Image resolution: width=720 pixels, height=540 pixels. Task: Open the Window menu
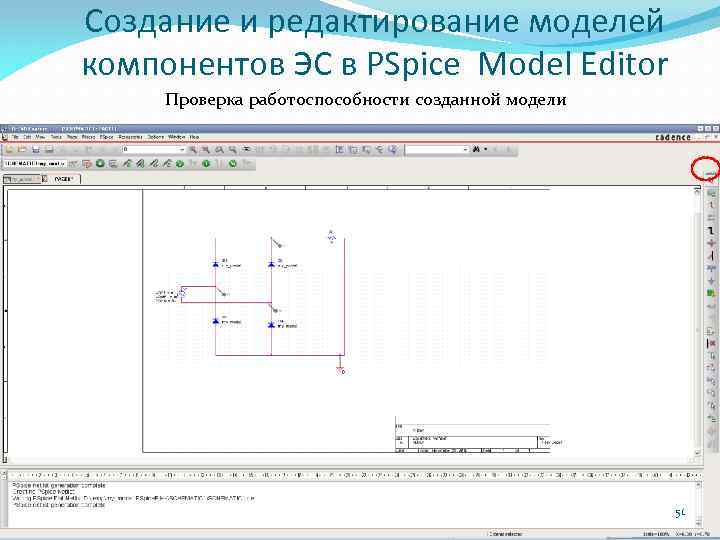tap(176, 137)
